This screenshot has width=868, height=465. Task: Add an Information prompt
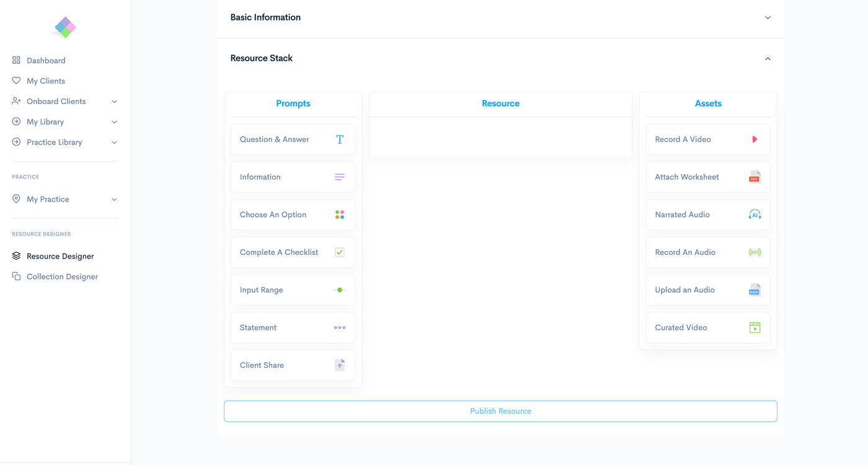tap(293, 177)
